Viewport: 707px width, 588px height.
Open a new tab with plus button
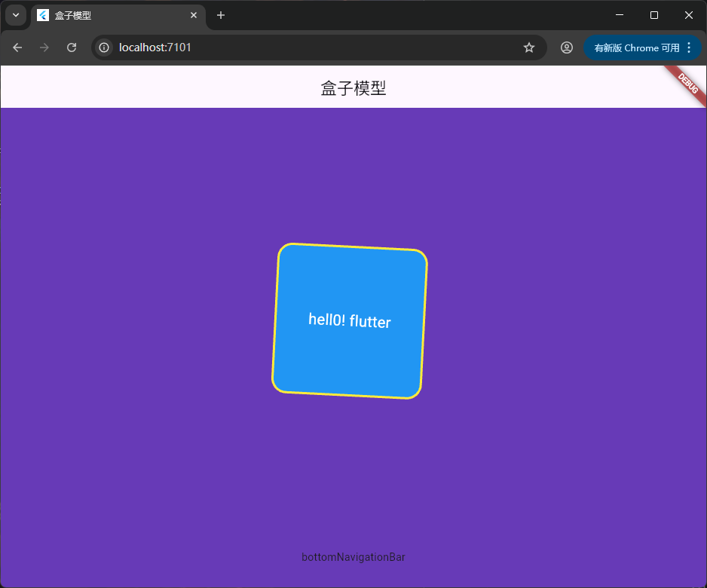point(221,15)
